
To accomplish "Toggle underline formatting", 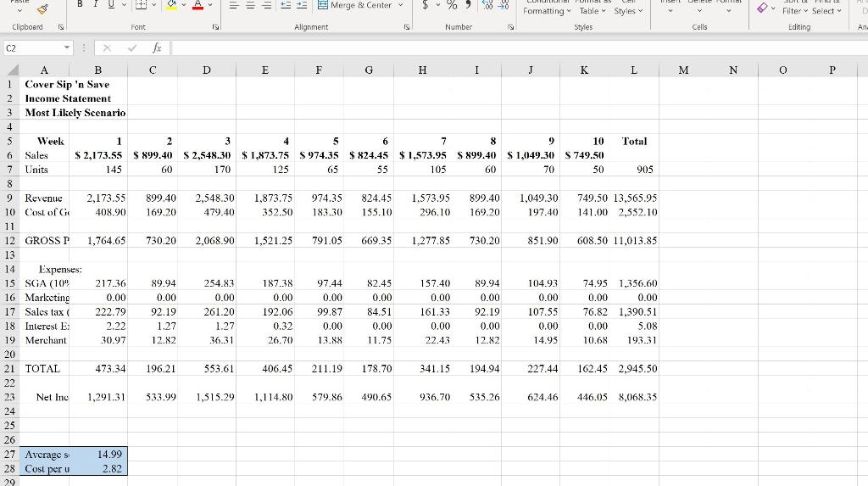I will (111, 4).
